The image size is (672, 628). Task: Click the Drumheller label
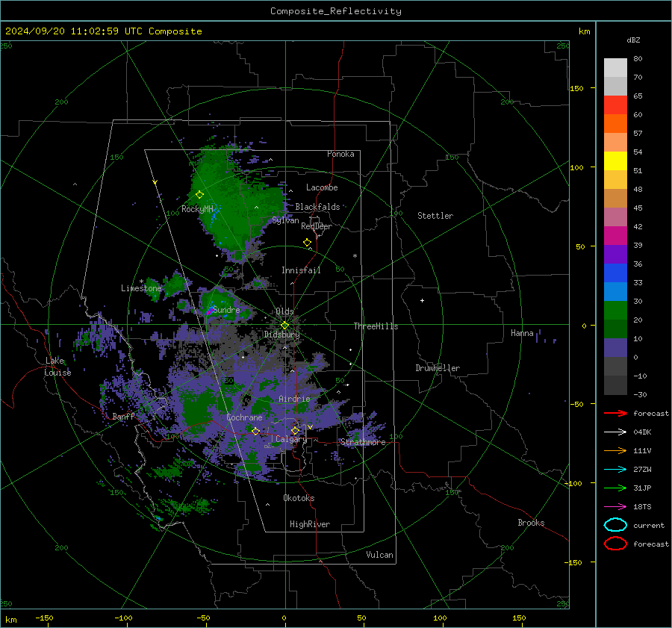coord(438,368)
